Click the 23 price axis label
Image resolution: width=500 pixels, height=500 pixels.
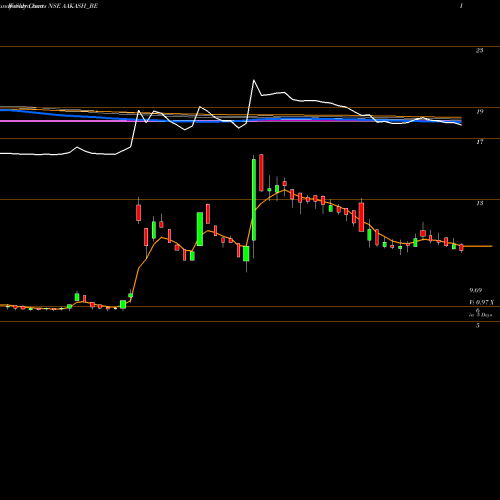point(479,51)
